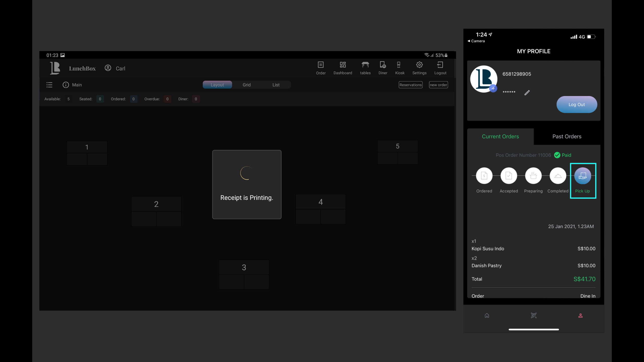The height and width of the screenshot is (362, 644).
Task: Click the Reservations button
Action: pyautogui.click(x=410, y=85)
